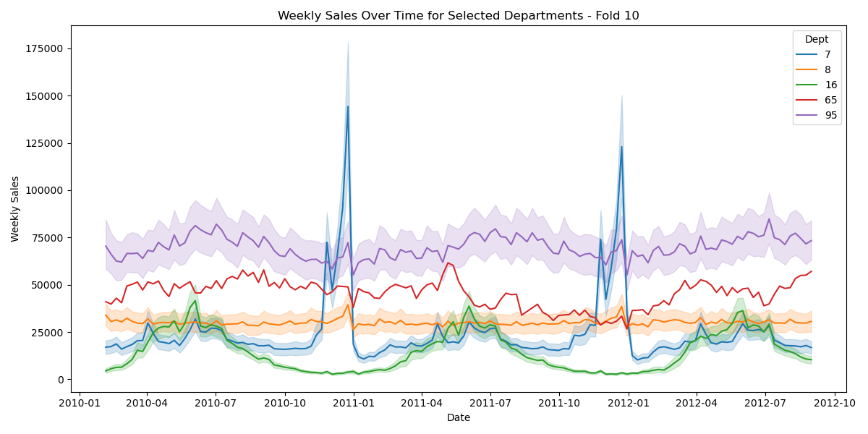Viewport: 868px width, 434px height.
Task: Click the red line peak near 2011-05
Action: 448,263
